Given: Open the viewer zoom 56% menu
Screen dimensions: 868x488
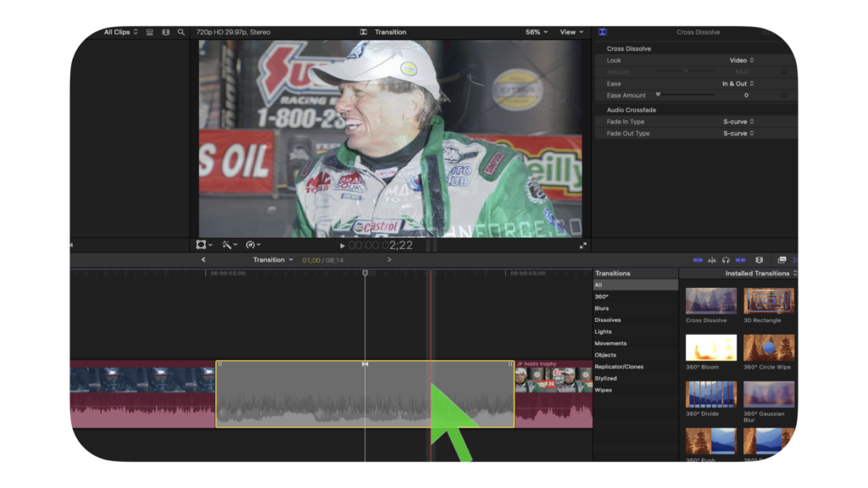Looking at the screenshot, I should (537, 32).
